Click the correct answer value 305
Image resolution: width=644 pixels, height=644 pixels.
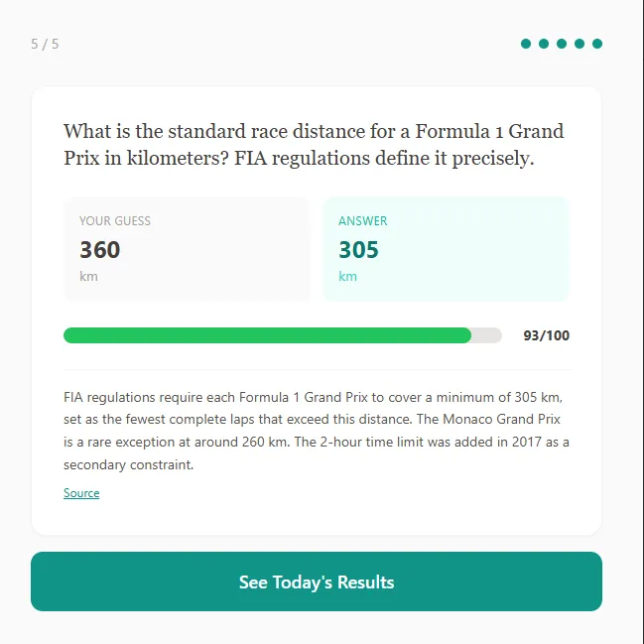click(359, 249)
